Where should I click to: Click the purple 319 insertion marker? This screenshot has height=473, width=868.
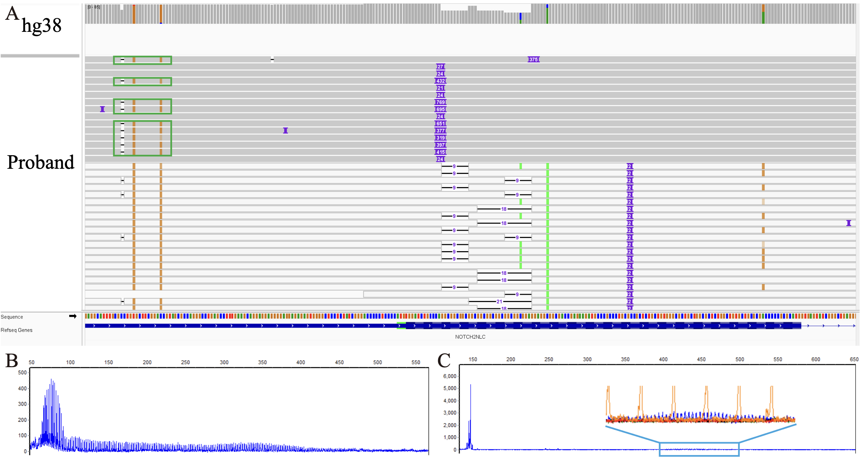click(441, 138)
